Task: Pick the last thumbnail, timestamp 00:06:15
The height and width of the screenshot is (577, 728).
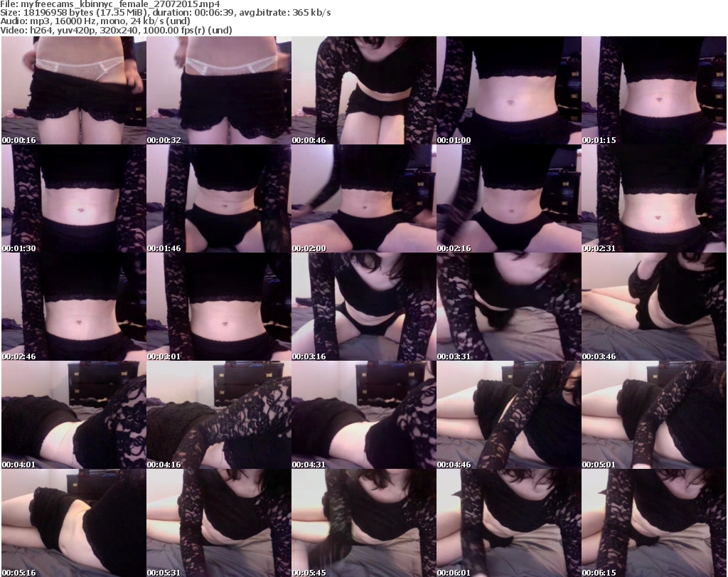Action: click(x=654, y=523)
